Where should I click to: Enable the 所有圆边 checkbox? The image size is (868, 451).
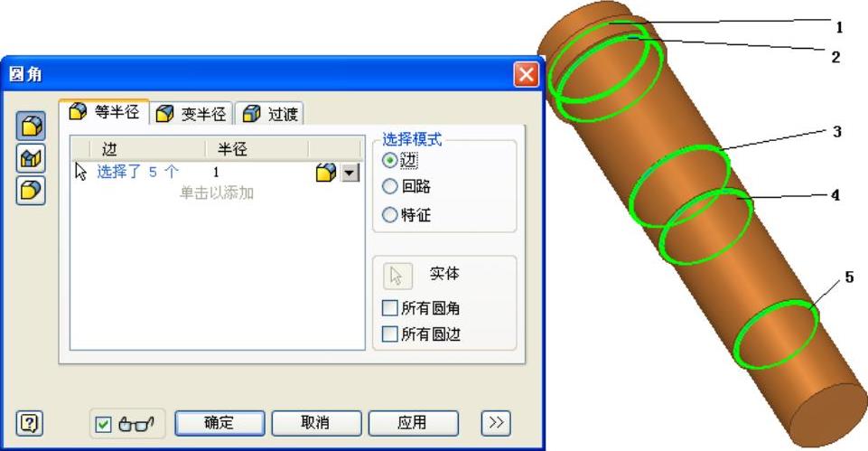click(x=389, y=334)
